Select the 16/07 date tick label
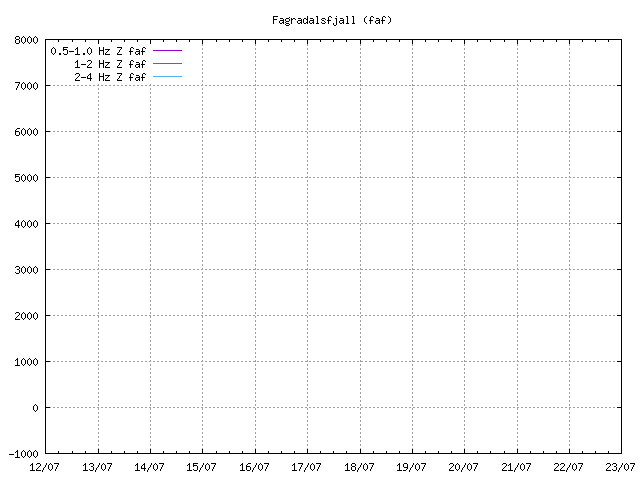The height and width of the screenshot is (480, 640). point(255,466)
